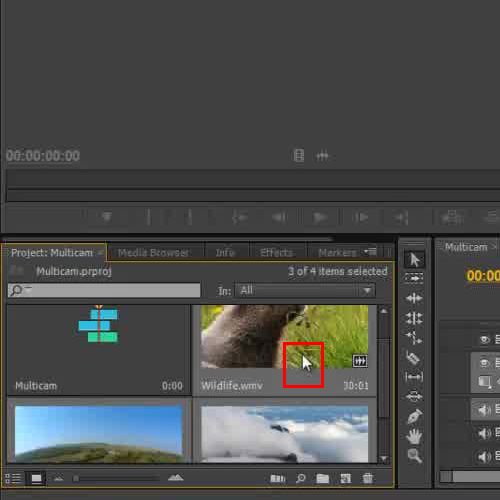Image resolution: width=500 pixels, height=500 pixels.
Task: Toggle eye on topmost video track
Action: pos(485,340)
